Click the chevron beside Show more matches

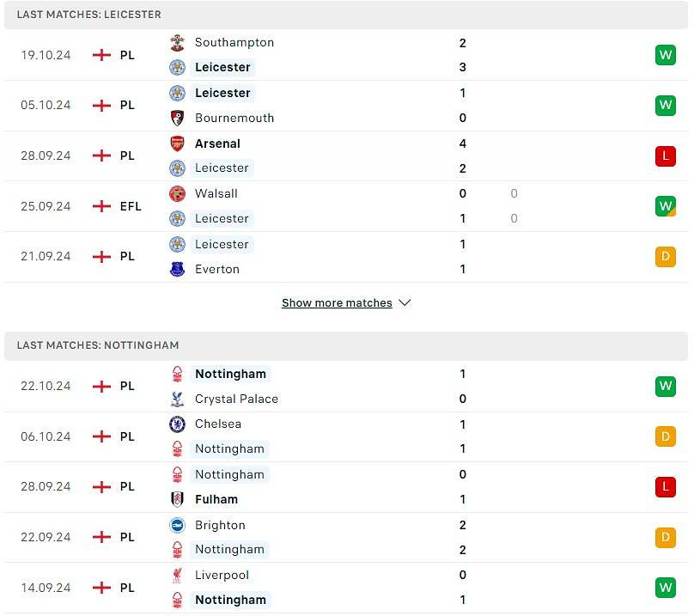pos(405,303)
